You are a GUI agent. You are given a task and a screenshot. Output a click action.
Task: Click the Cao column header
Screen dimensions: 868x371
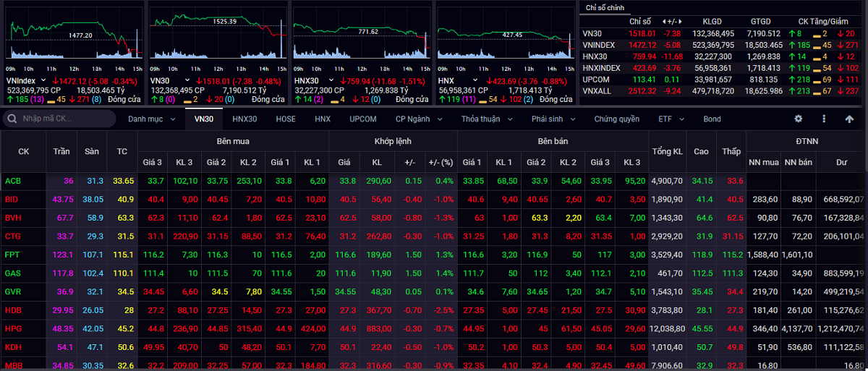[x=701, y=152]
